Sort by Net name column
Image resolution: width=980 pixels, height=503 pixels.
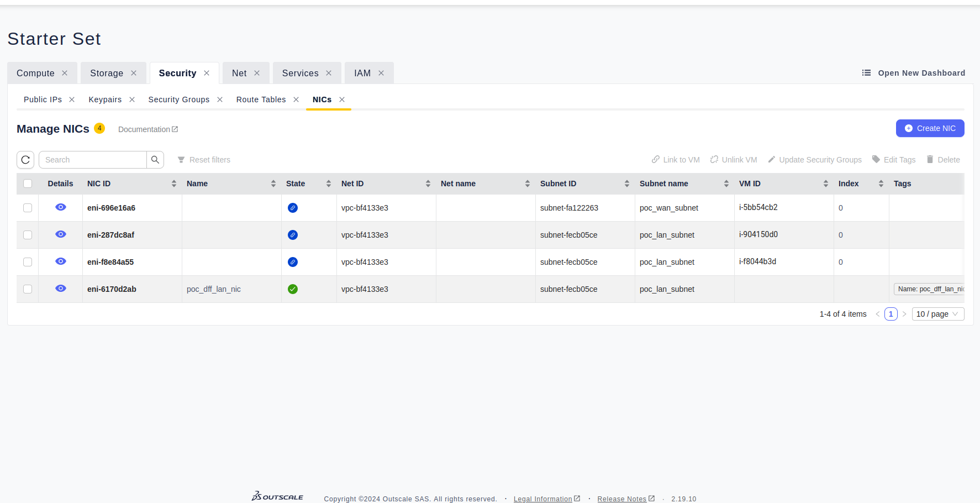(528, 184)
